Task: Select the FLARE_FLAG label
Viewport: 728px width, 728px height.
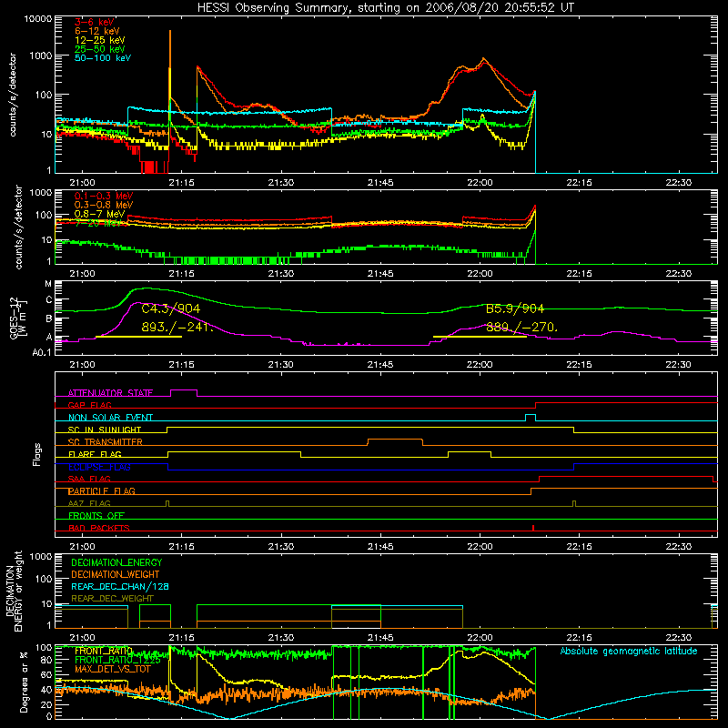Action: 95,454
